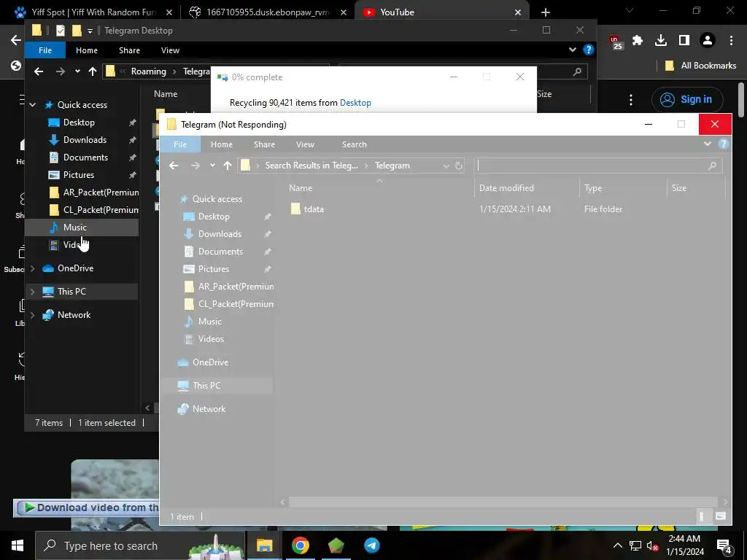Click customize quick access toolbar dropdown arrow
The width and height of the screenshot is (747, 560).
[90, 31]
